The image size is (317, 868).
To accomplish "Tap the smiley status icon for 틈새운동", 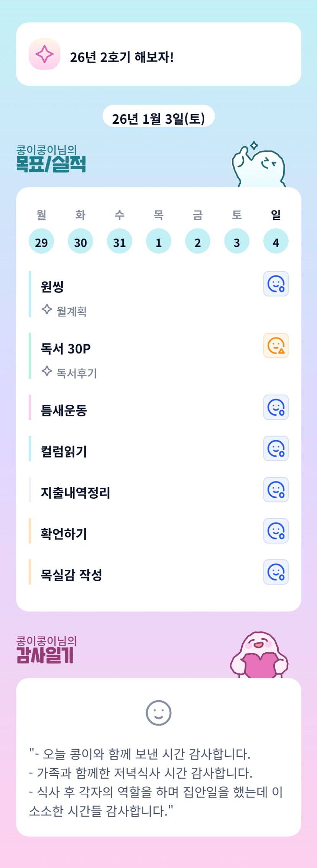I will pos(276,407).
